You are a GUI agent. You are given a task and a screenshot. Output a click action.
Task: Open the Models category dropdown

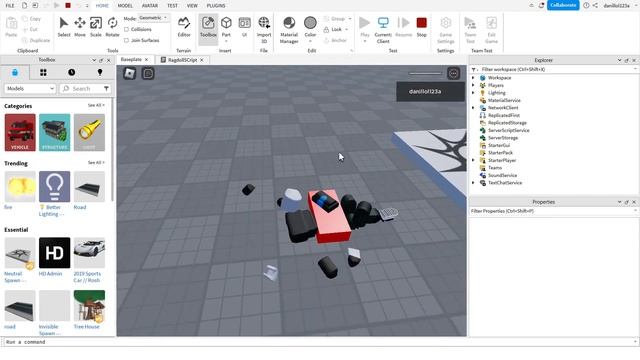click(x=30, y=89)
